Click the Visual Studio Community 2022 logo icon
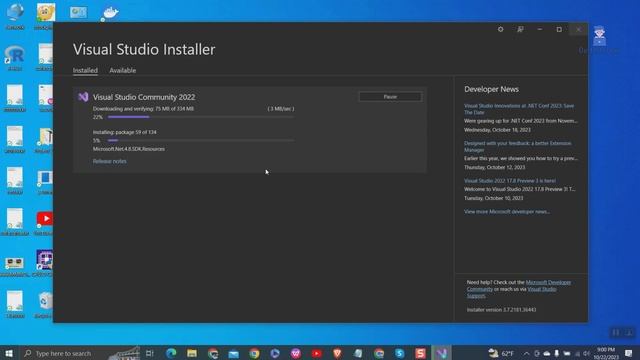The height and width of the screenshot is (360, 640). [83, 97]
